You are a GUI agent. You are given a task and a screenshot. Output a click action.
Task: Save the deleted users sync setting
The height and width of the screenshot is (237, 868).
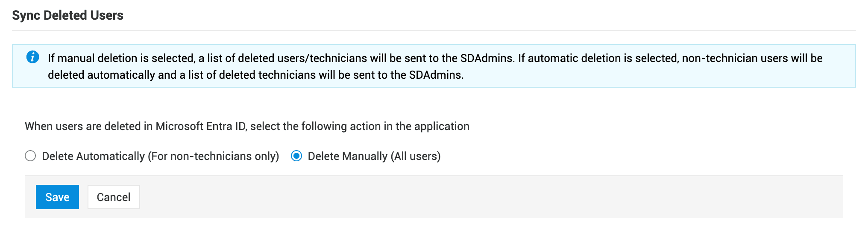57,197
